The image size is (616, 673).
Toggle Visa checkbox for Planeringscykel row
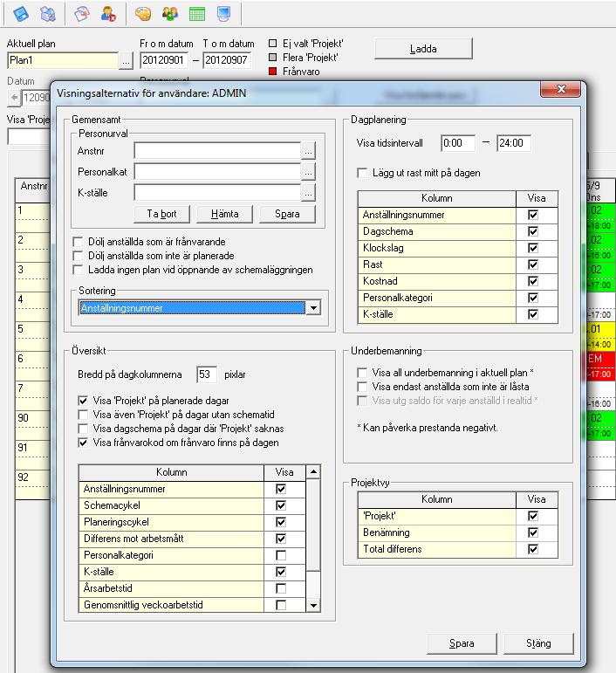pyautogui.click(x=281, y=522)
